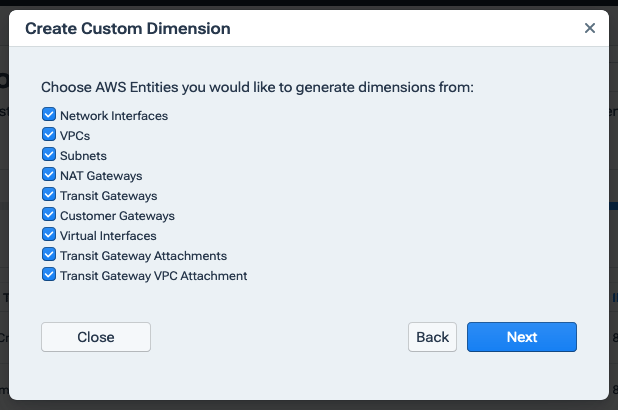Click the 'Customer Gateways' label text
The height and width of the screenshot is (410, 618).
coord(117,216)
